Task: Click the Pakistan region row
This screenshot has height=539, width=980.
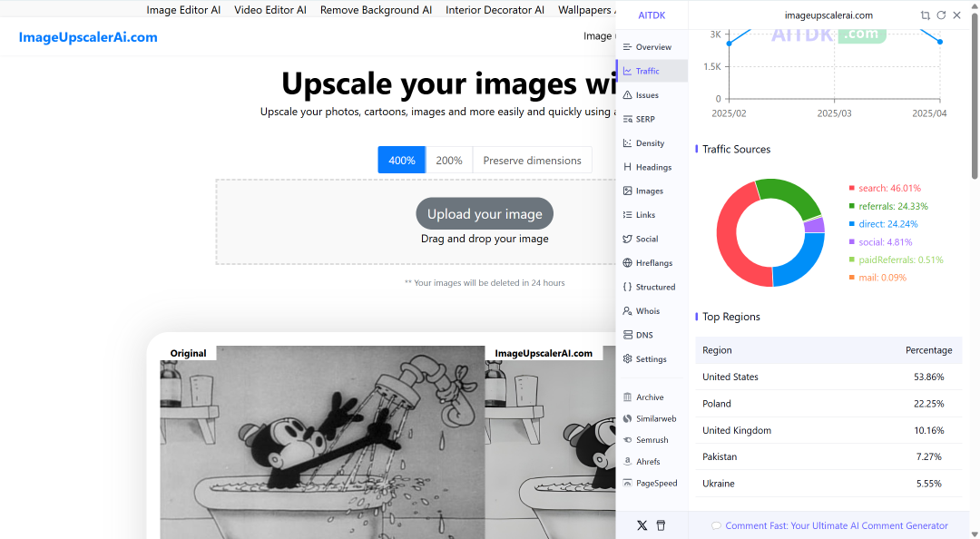Action: point(828,457)
